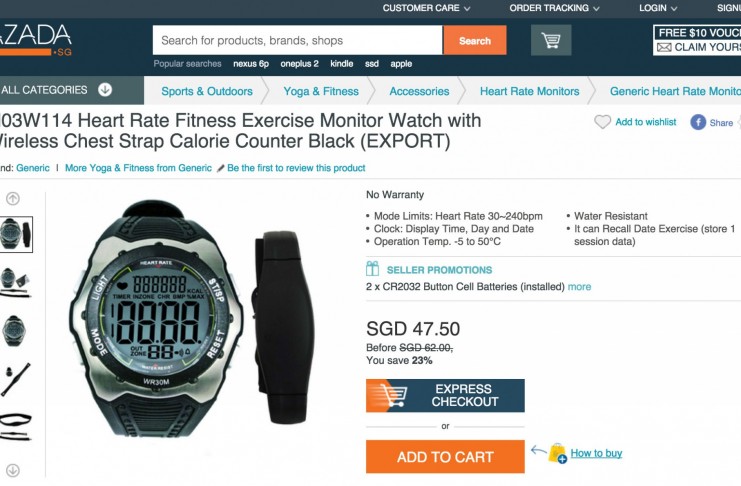Click the pencil review icon
741x486 pixels.
220,168
